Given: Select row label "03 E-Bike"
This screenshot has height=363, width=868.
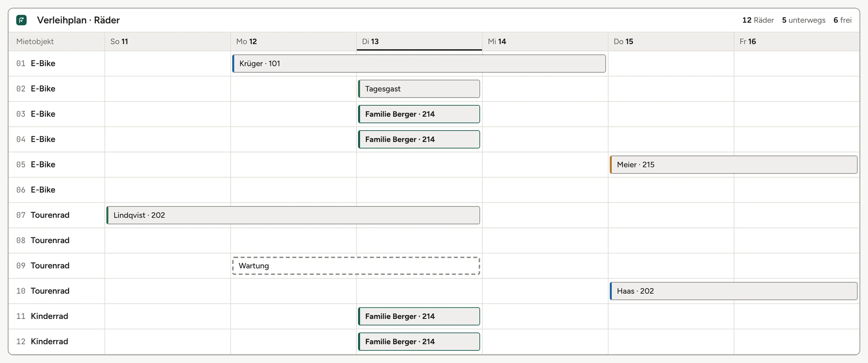Looking at the screenshot, I should 36,114.
